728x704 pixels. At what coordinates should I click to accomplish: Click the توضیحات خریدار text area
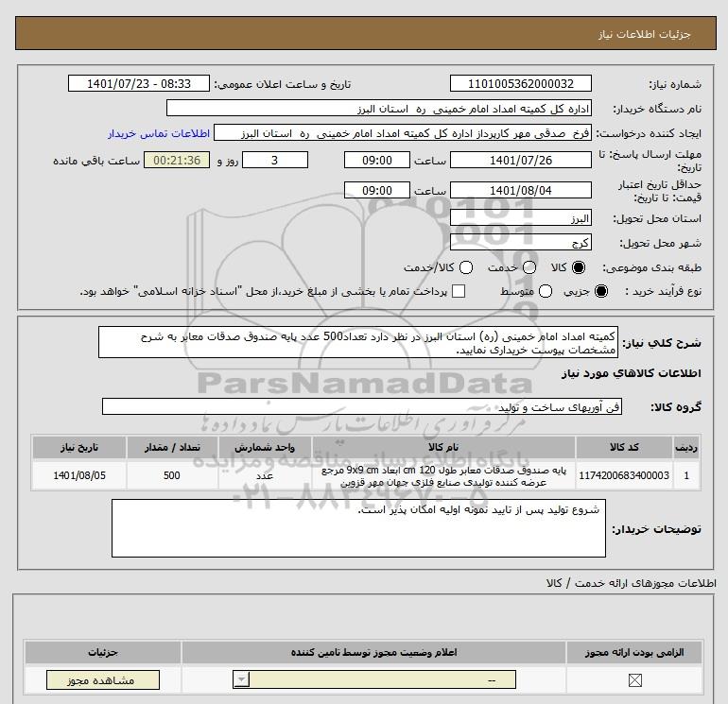(358, 528)
